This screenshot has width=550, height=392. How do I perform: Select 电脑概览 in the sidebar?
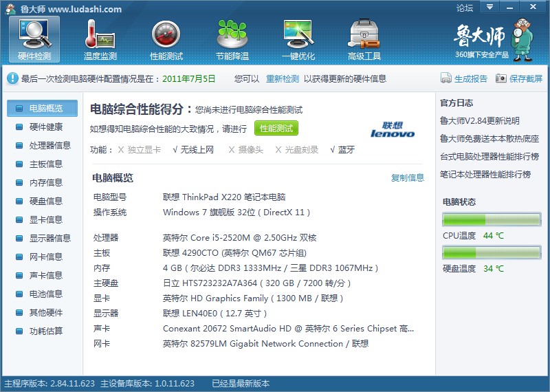click(42, 108)
